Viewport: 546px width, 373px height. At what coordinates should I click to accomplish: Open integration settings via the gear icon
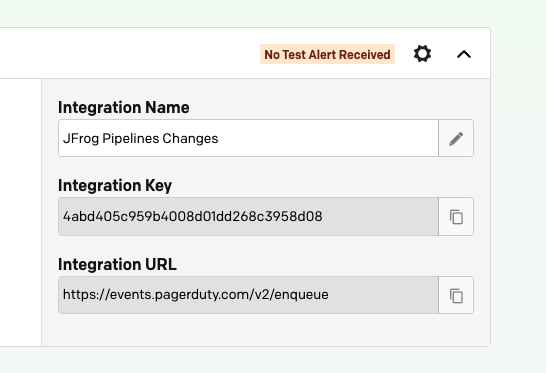click(422, 54)
